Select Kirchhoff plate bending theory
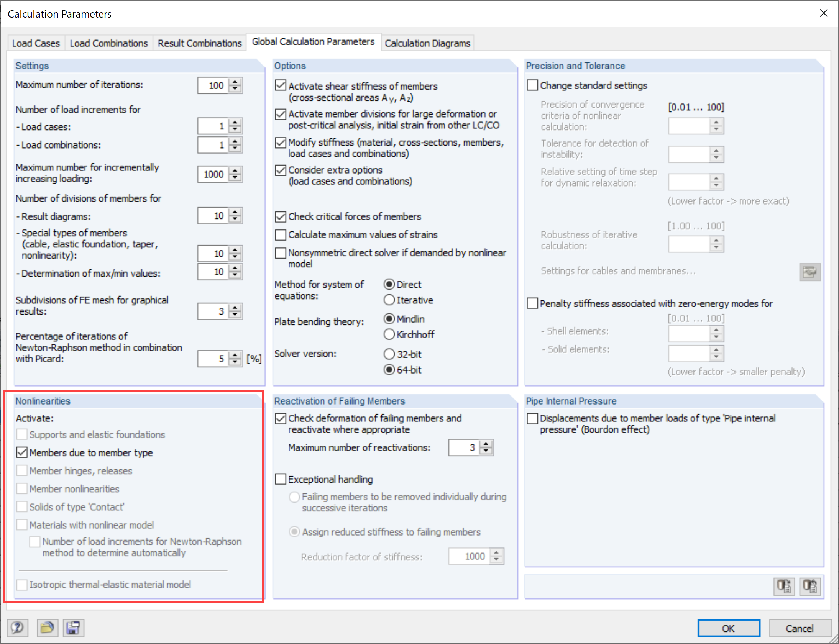The image size is (839, 644). (x=389, y=334)
